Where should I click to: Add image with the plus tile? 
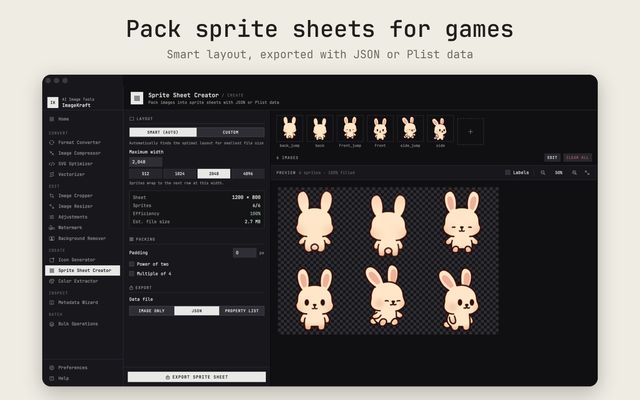(x=470, y=131)
